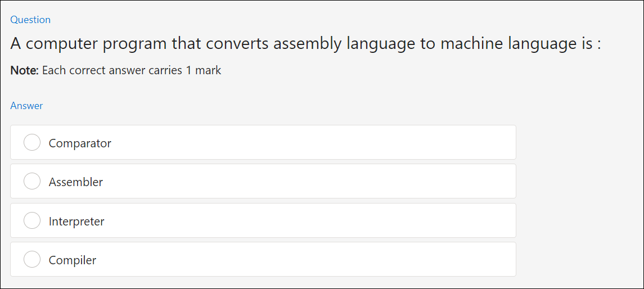Click the blue Answer heading label
This screenshot has width=644, height=289.
[26, 106]
